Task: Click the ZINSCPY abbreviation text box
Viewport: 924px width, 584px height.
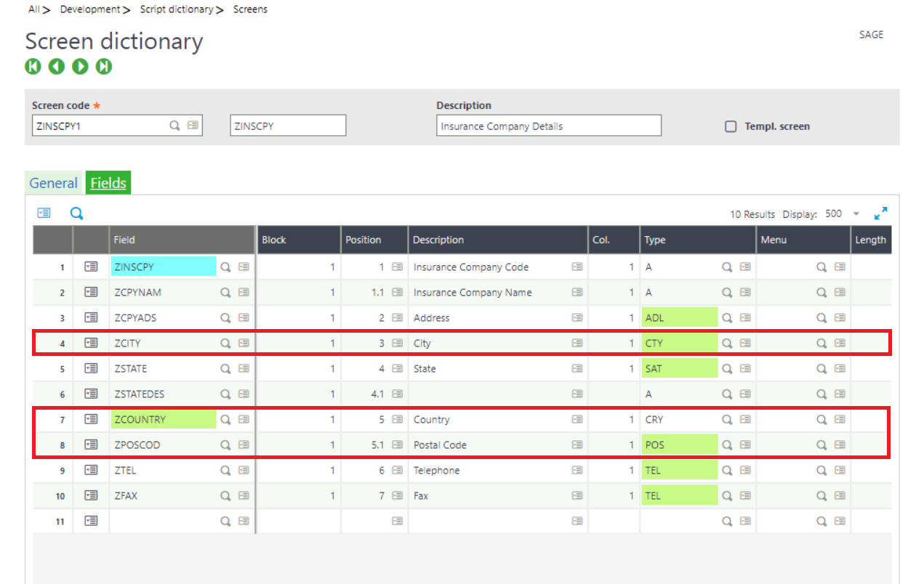Action: [x=287, y=125]
